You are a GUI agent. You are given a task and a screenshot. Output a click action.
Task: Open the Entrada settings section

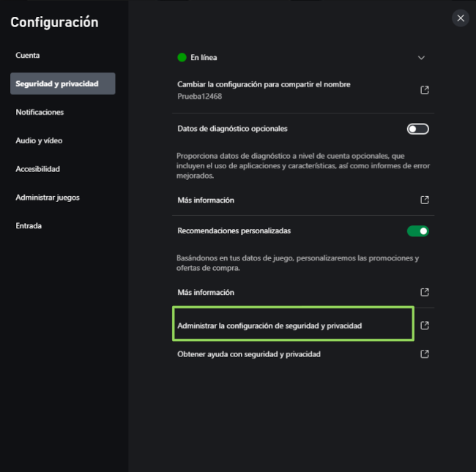pyautogui.click(x=29, y=225)
